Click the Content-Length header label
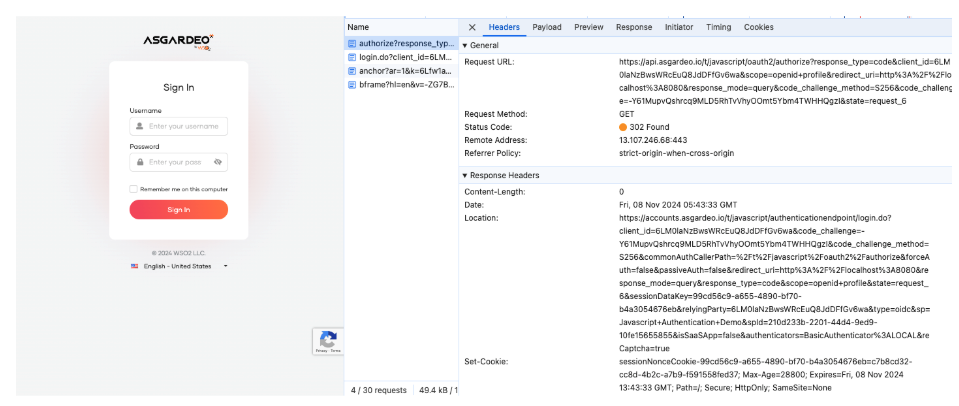Image resolution: width=959 pixels, height=406 pixels. coord(495,192)
